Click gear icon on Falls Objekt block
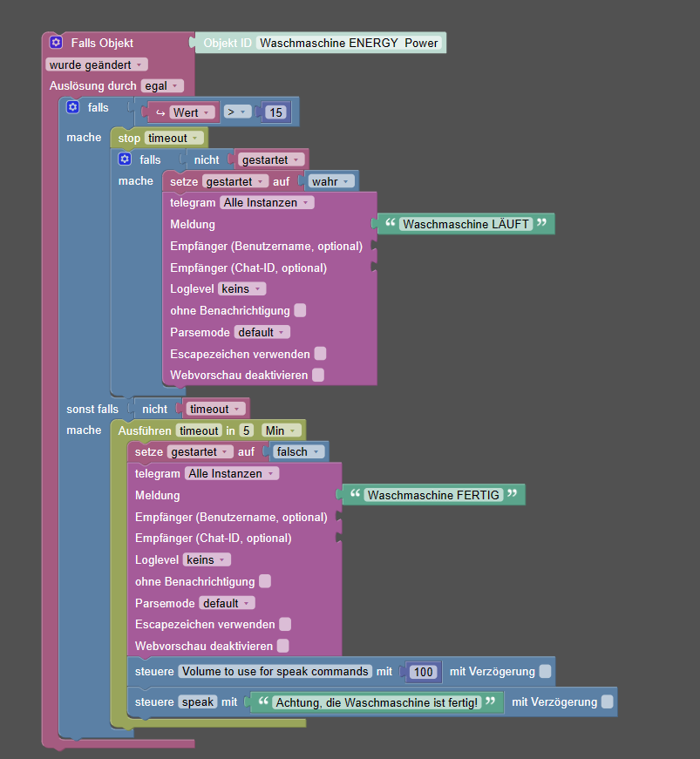The image size is (700, 759). 56,43
